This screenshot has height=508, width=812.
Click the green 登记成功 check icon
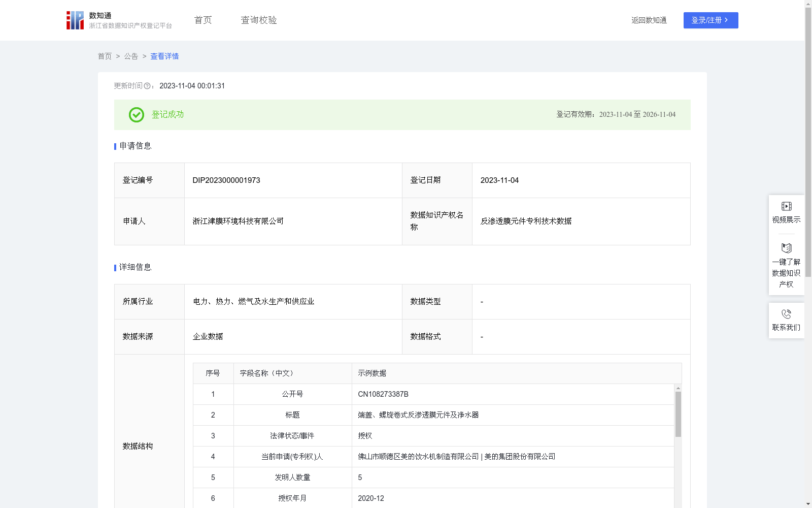(137, 115)
